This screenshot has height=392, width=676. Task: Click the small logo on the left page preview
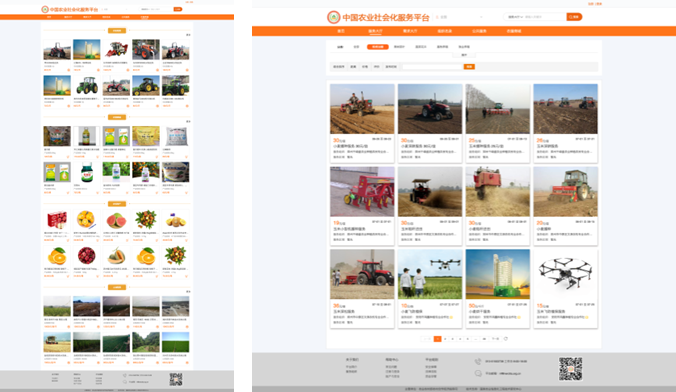[45, 9]
